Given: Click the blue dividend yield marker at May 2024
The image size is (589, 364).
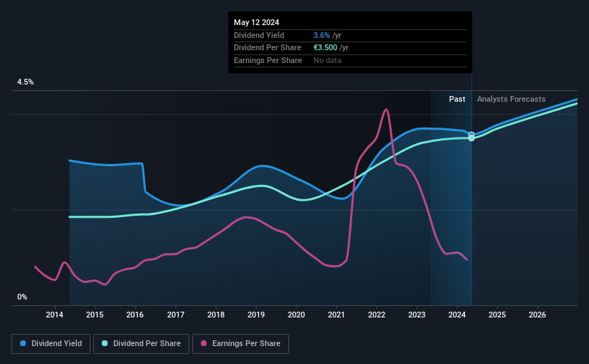Looking at the screenshot, I should tap(471, 134).
